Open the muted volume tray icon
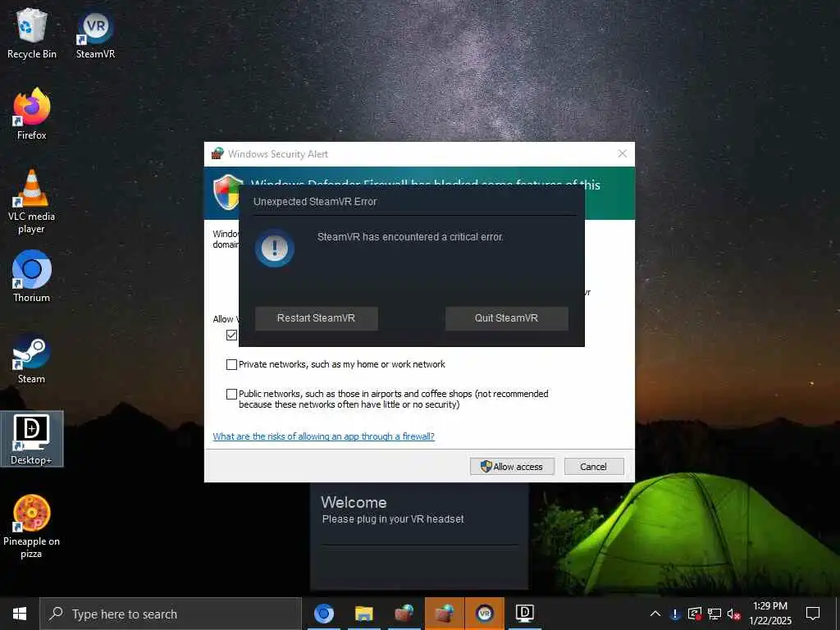Viewport: 840px width, 630px height. [733, 614]
